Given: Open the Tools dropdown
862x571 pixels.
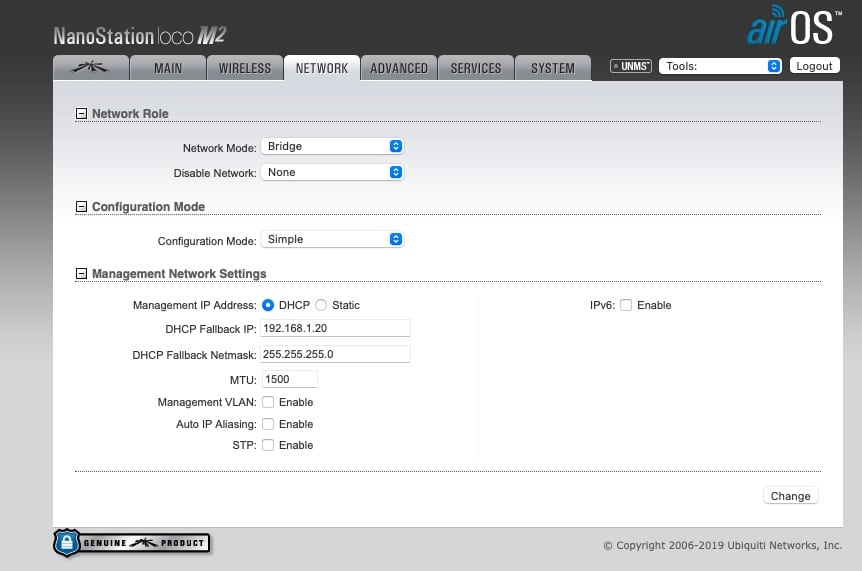Looking at the screenshot, I should [720, 66].
